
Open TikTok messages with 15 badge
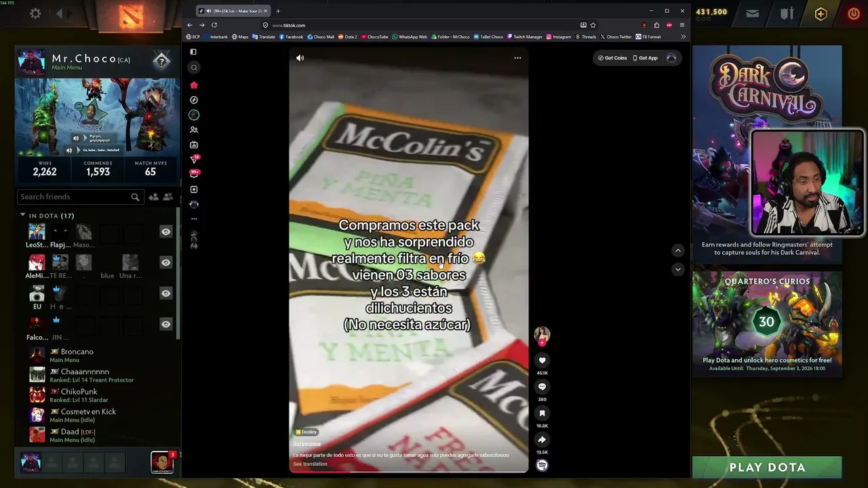pyautogui.click(x=194, y=159)
